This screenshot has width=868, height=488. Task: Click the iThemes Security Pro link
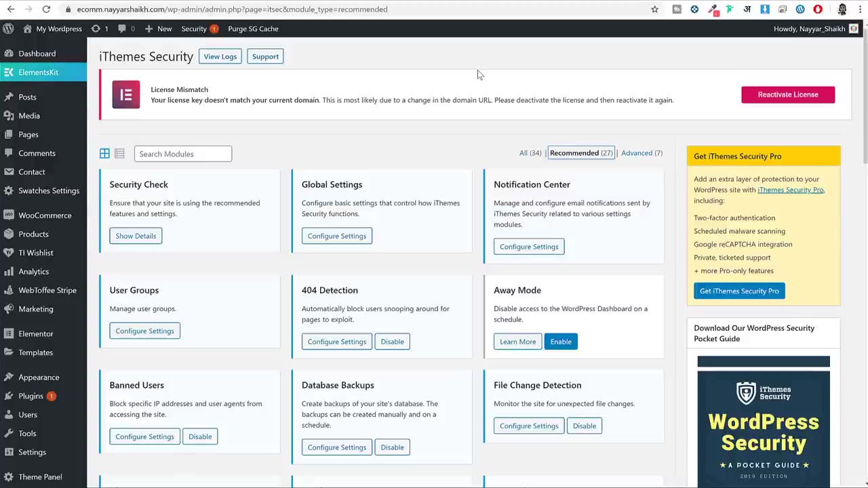(x=790, y=190)
